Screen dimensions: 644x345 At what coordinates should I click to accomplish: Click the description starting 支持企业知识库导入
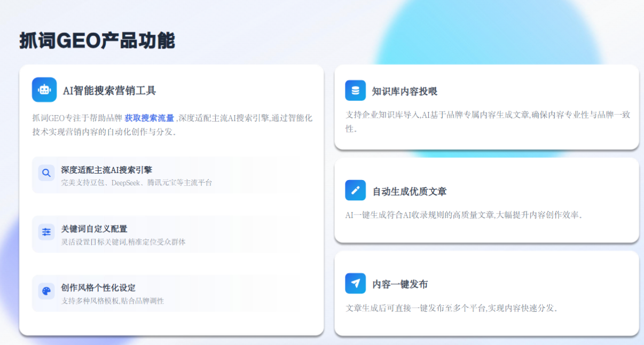coord(488,122)
